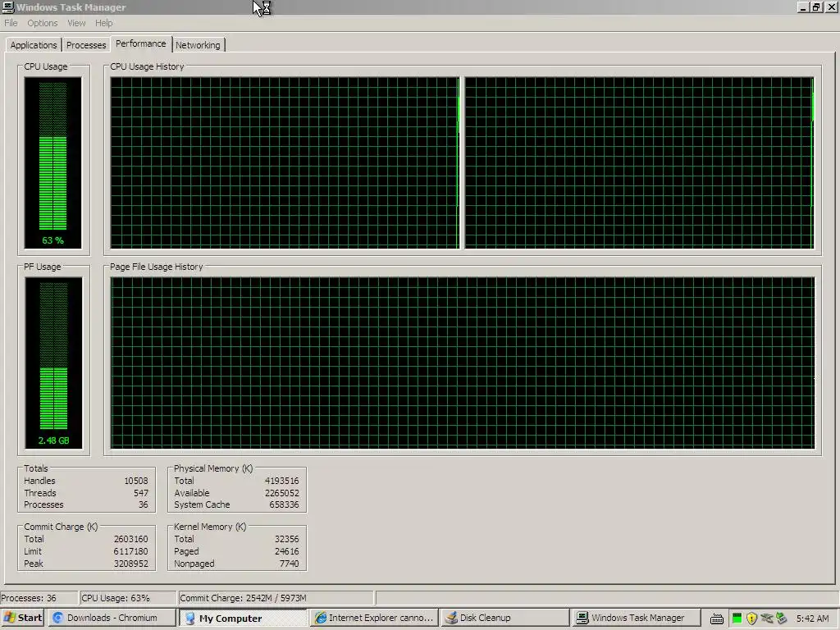Open the Internet Explorer taskbar window
The image size is (840, 630).
pyautogui.click(x=374, y=618)
